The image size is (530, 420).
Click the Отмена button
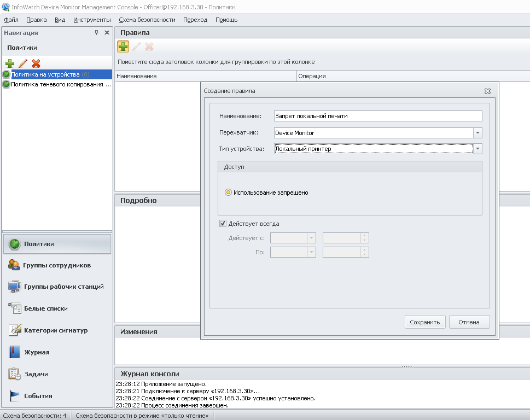pyautogui.click(x=469, y=322)
